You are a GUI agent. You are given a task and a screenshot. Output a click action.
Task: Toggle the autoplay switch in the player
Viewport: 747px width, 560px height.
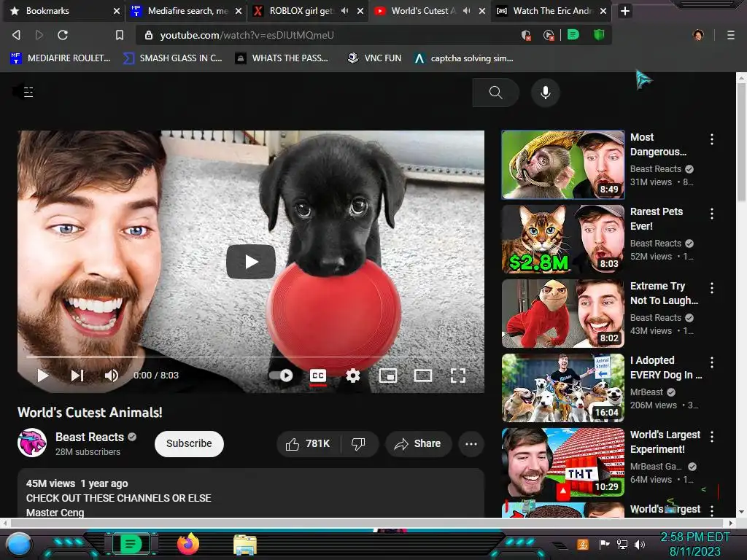tap(281, 376)
